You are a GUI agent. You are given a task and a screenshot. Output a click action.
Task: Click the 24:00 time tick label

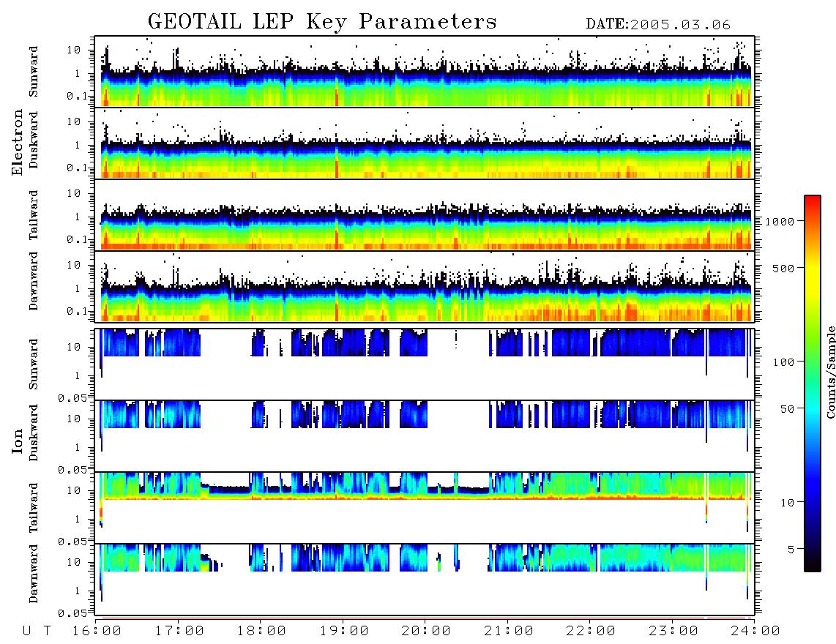coord(755,632)
